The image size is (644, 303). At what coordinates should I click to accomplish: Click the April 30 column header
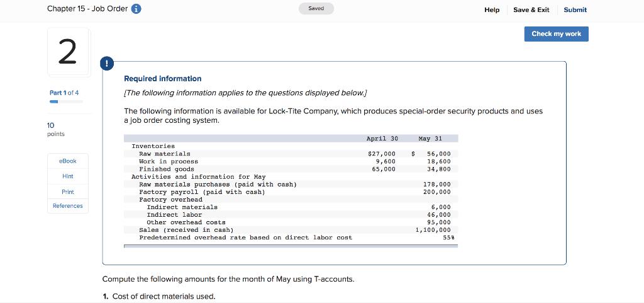tap(382, 139)
